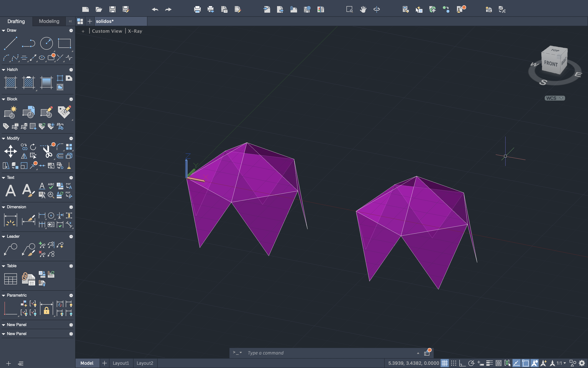Click the Open file icon
The image size is (588, 368).
(99, 9)
